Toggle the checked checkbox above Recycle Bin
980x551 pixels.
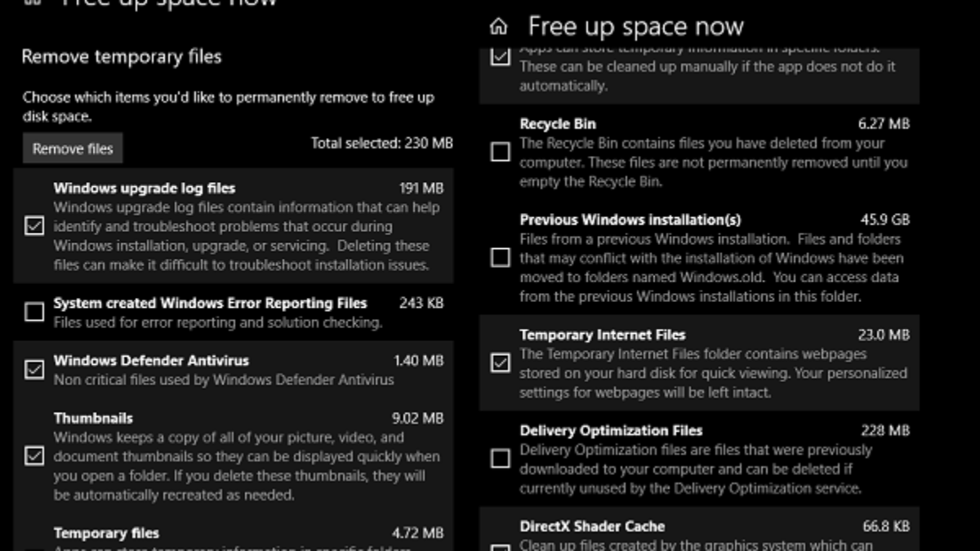coord(501,57)
